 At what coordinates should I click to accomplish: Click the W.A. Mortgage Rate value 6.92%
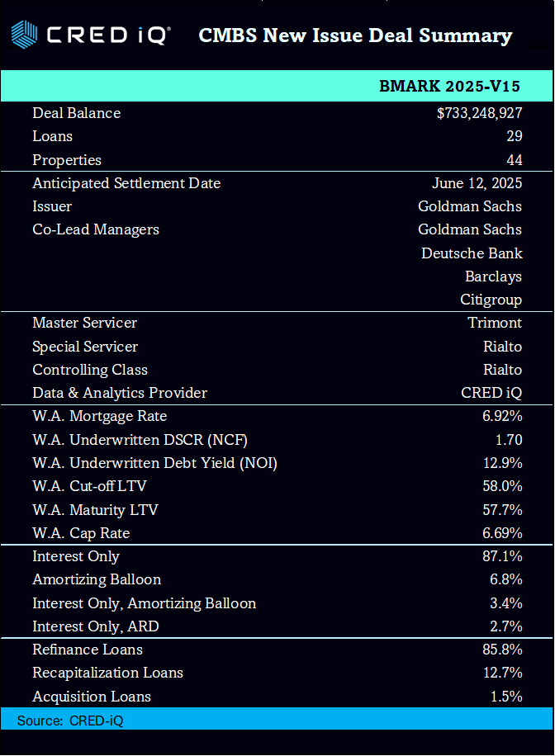tap(502, 416)
